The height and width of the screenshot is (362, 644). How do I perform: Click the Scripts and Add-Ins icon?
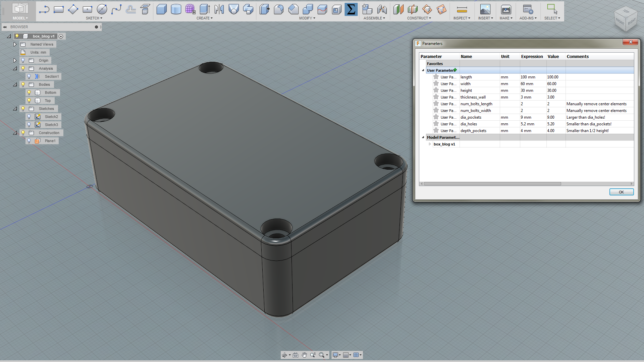(x=528, y=9)
